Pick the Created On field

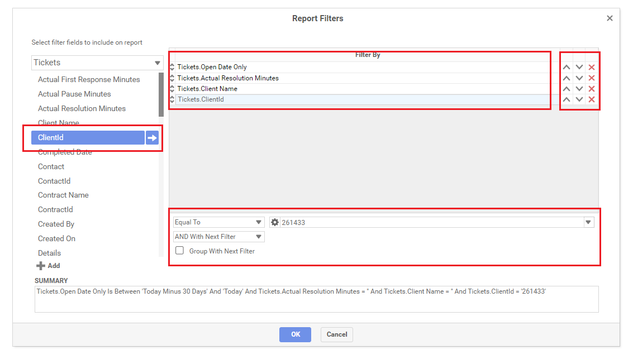(56, 238)
